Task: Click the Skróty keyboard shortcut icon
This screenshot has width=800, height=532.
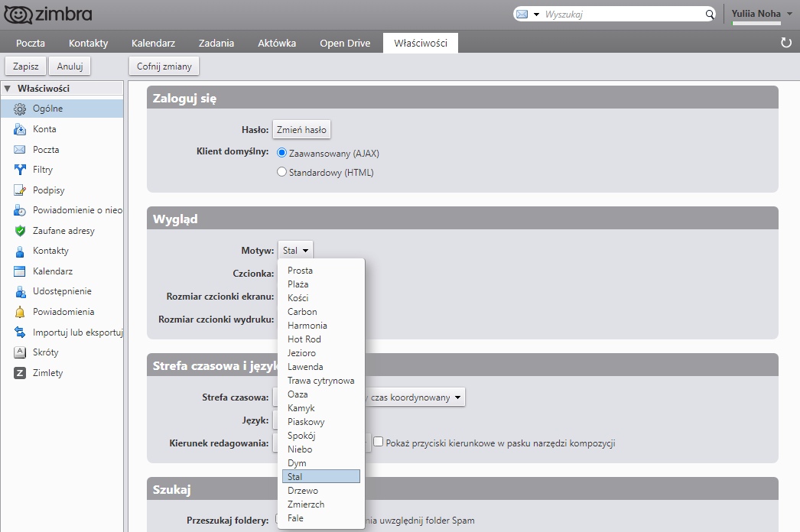Action: tap(20, 352)
